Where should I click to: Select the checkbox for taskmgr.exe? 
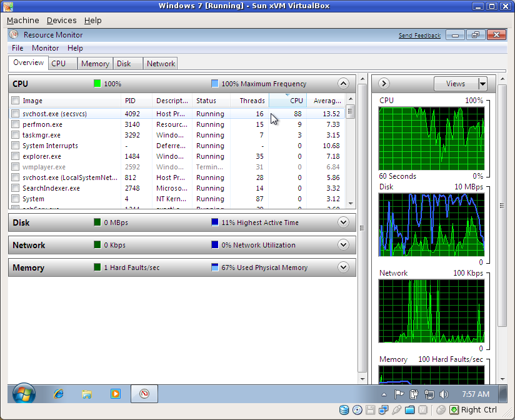point(16,135)
